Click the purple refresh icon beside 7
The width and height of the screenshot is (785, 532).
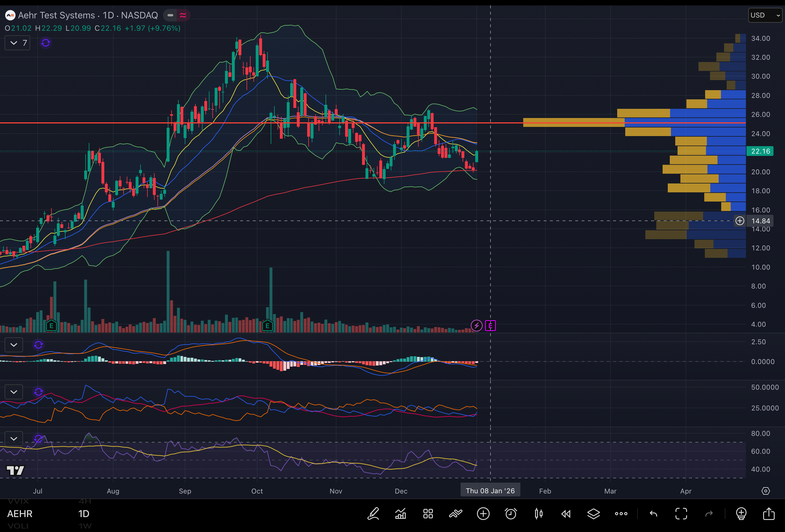(46, 43)
